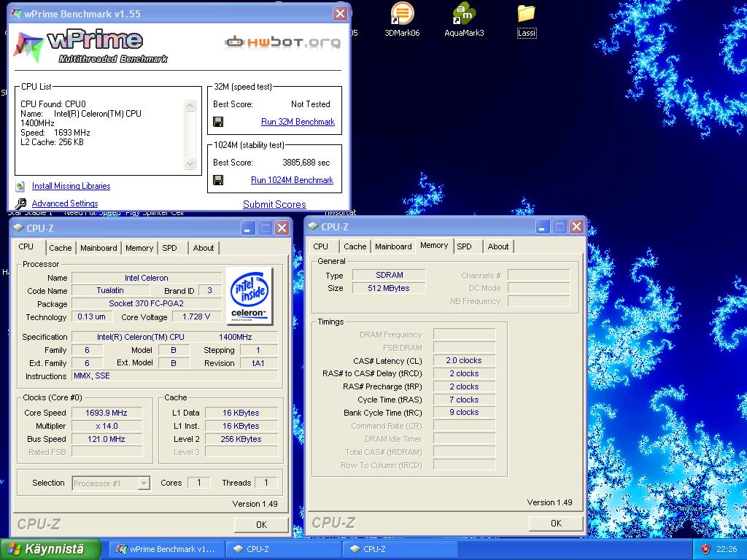Click the Install Missing Libraries icon
This screenshot has height=560, width=747.
coord(20,186)
